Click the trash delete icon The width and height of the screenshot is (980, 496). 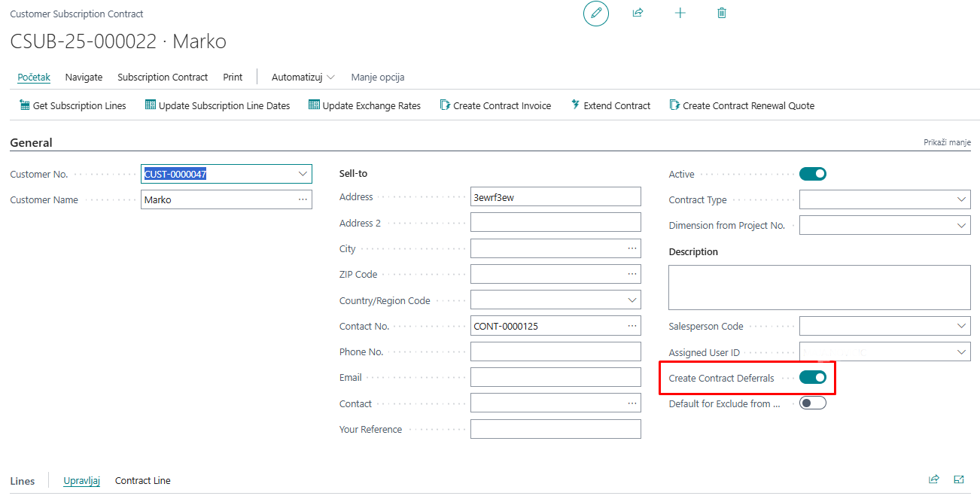tap(722, 14)
